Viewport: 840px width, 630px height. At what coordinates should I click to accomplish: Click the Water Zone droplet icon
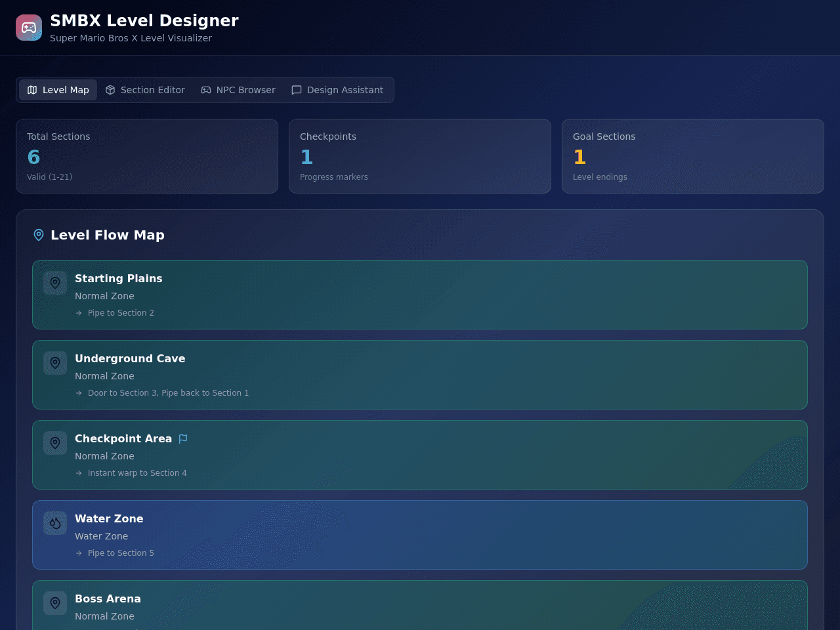[55, 523]
